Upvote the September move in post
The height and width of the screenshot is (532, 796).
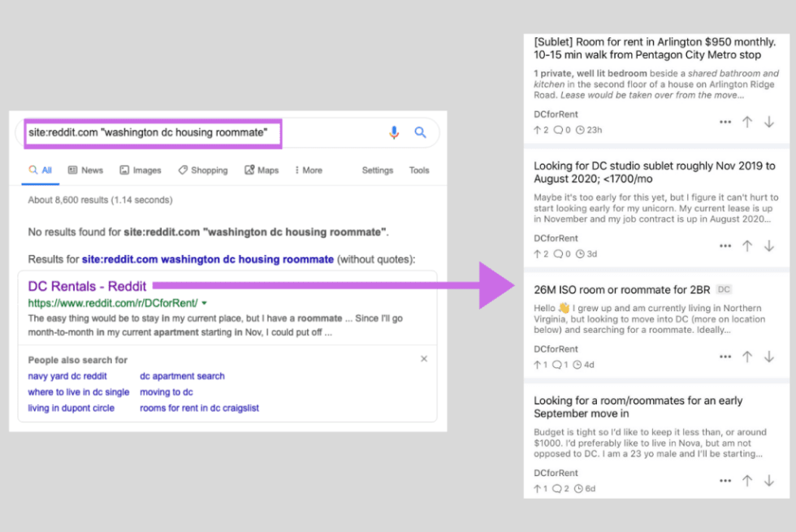(747, 481)
